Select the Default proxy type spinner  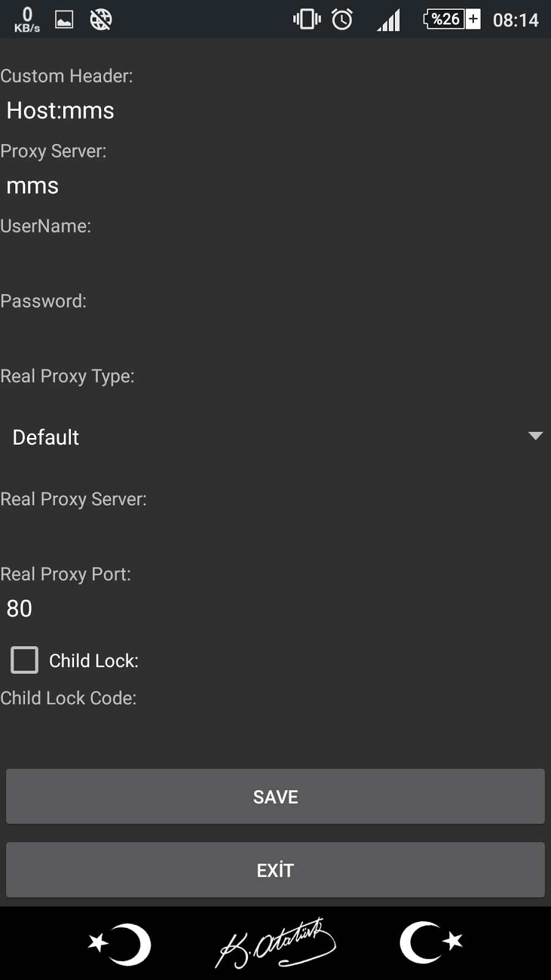tap(275, 437)
